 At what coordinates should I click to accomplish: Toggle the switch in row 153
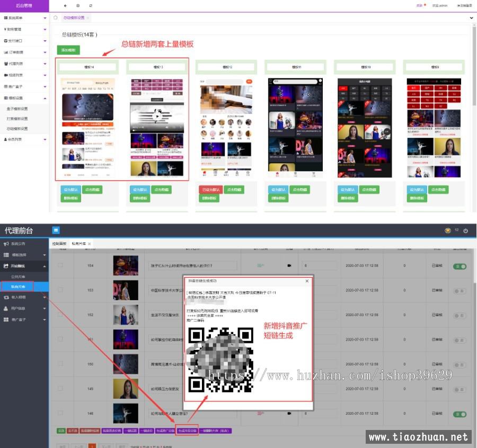[x=460, y=291]
